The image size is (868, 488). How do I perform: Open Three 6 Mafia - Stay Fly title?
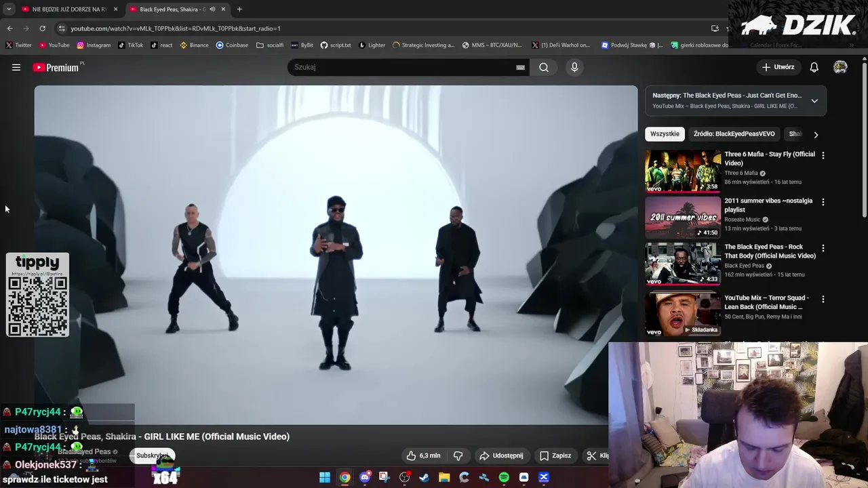769,159
